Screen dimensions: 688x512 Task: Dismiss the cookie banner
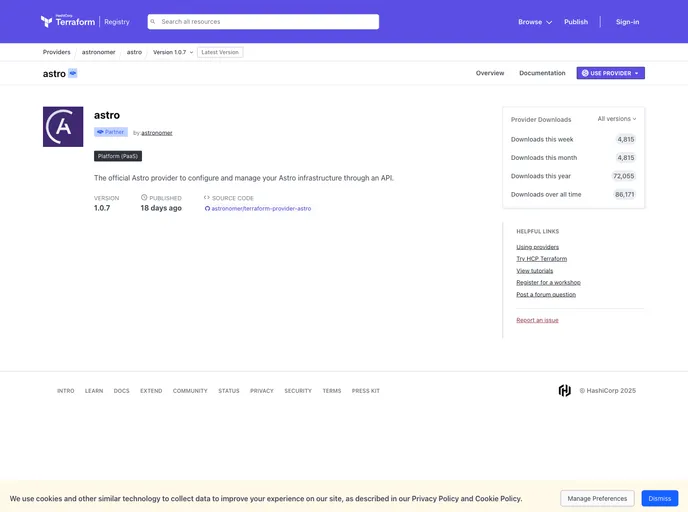659,498
